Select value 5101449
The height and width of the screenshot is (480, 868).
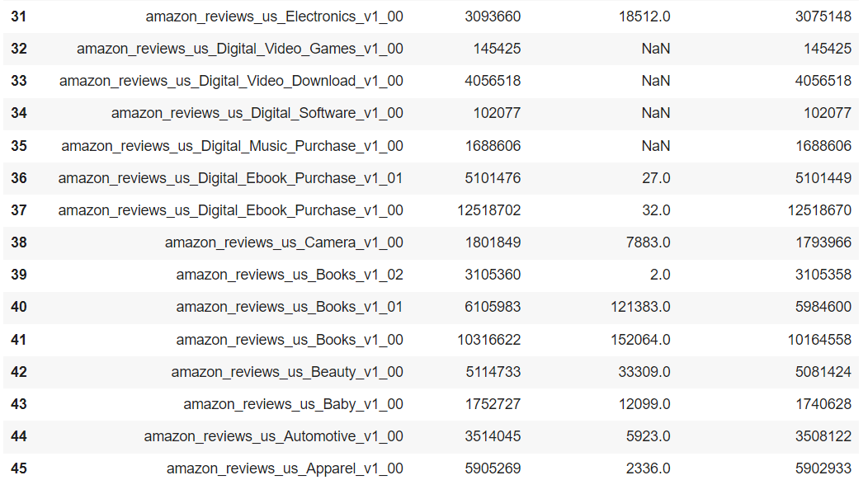[823, 178]
